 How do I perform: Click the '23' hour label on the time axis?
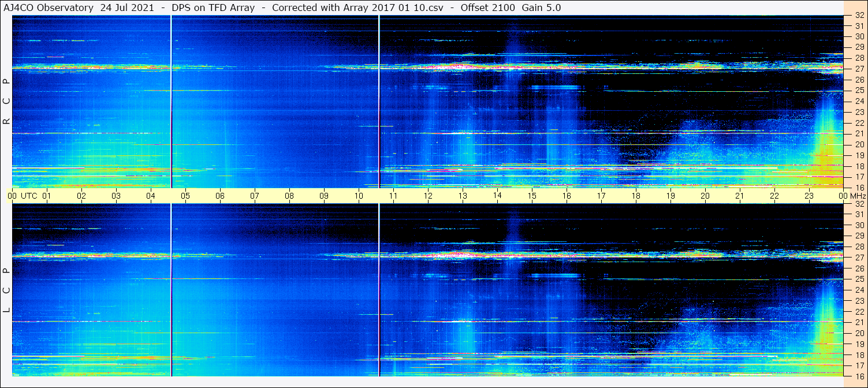[809, 196]
